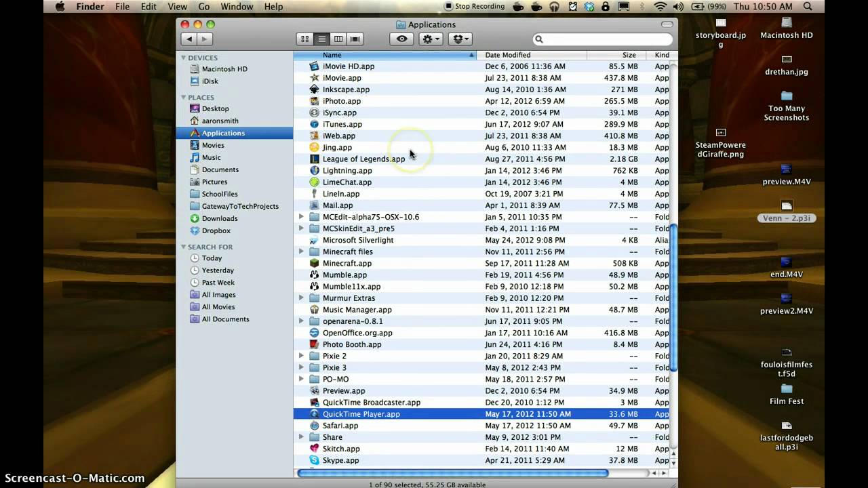Select the Mumble.app icon
Image resolution: width=868 pixels, height=488 pixels.
click(314, 274)
